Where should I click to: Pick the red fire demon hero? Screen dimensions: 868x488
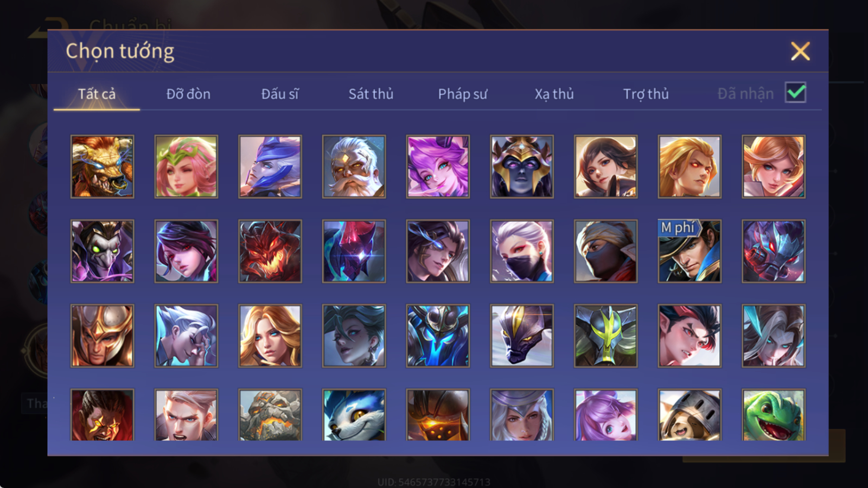point(270,251)
